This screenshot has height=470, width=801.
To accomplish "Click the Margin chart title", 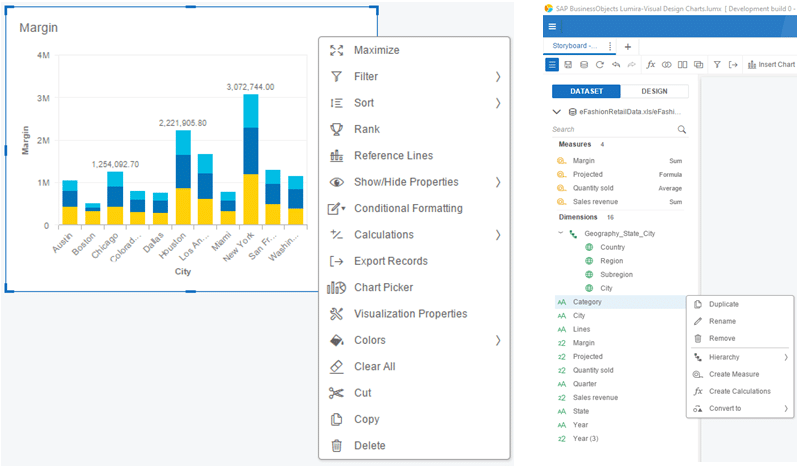I will point(38,28).
